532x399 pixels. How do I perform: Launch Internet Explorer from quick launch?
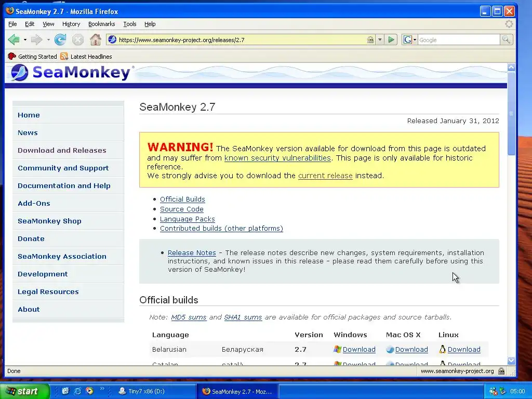[77, 391]
